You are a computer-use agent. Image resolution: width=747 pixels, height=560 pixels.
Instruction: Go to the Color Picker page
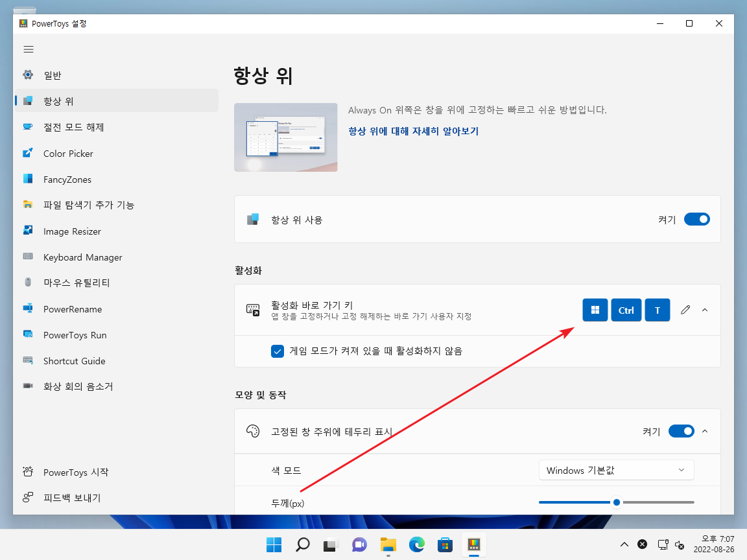(x=117, y=154)
